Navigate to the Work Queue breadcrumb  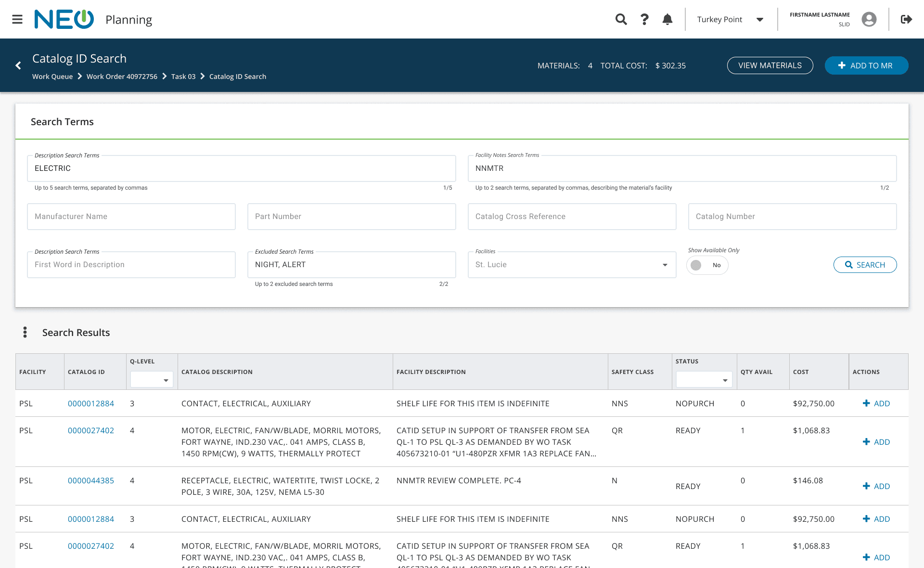click(x=52, y=77)
